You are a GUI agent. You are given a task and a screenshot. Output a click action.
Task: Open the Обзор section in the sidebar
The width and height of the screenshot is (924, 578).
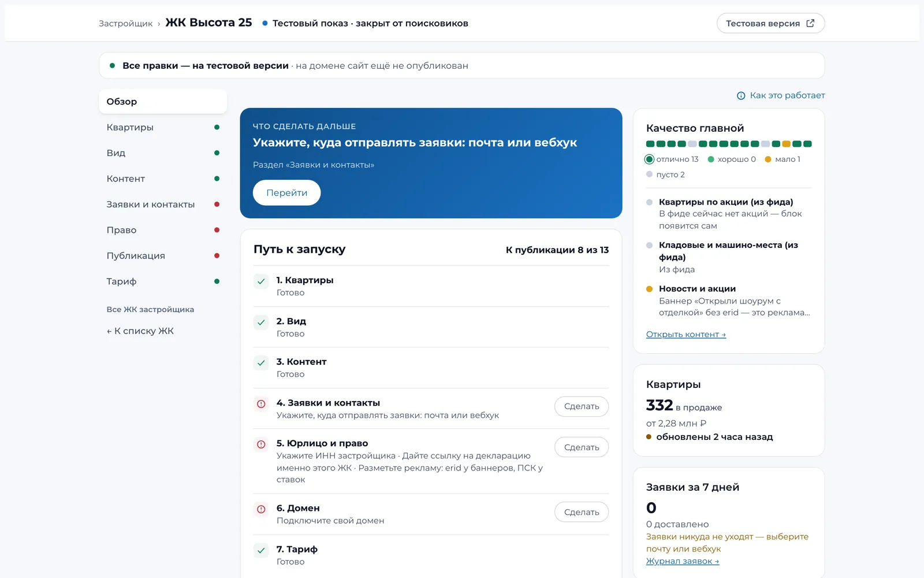click(163, 102)
